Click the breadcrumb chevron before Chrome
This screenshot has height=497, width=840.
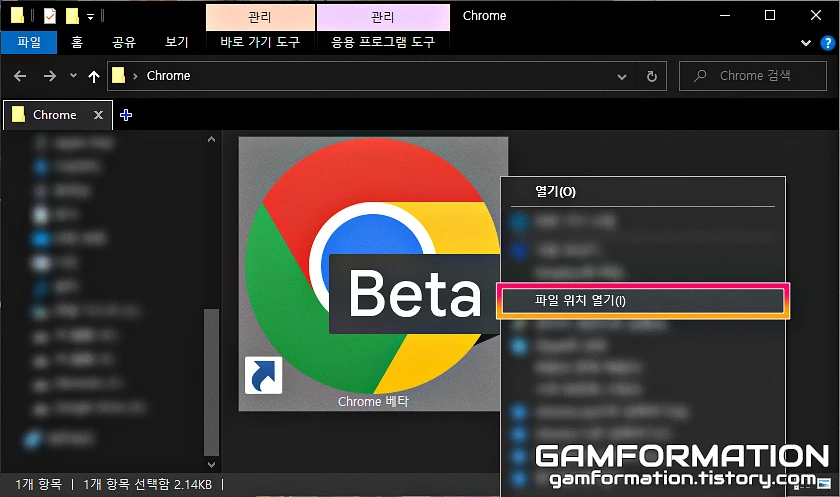[135, 76]
